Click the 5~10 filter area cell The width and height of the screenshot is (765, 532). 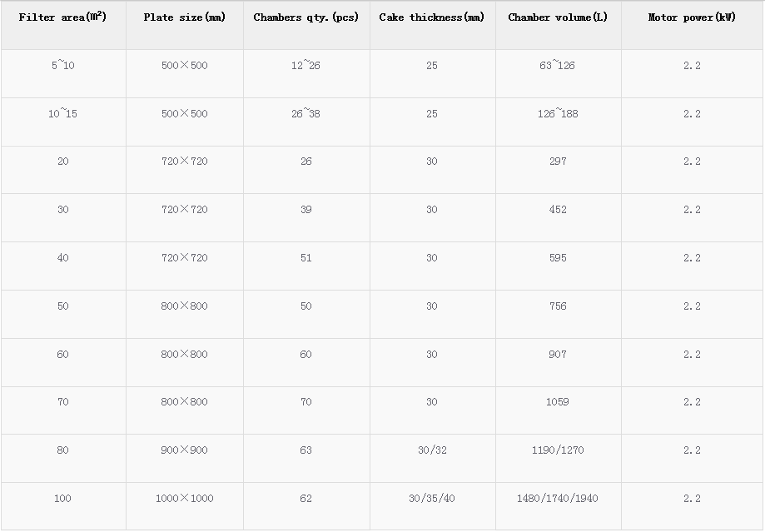click(x=62, y=66)
